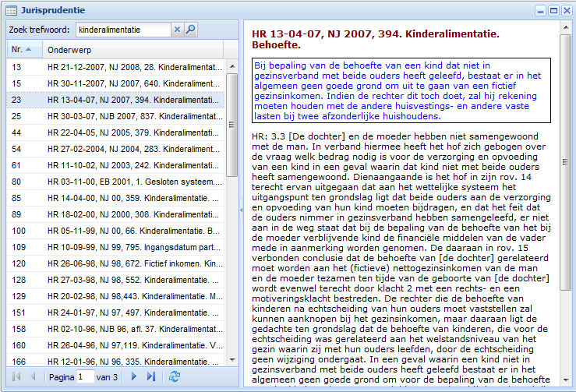Click the Zoek trefwoord input field

point(123,30)
